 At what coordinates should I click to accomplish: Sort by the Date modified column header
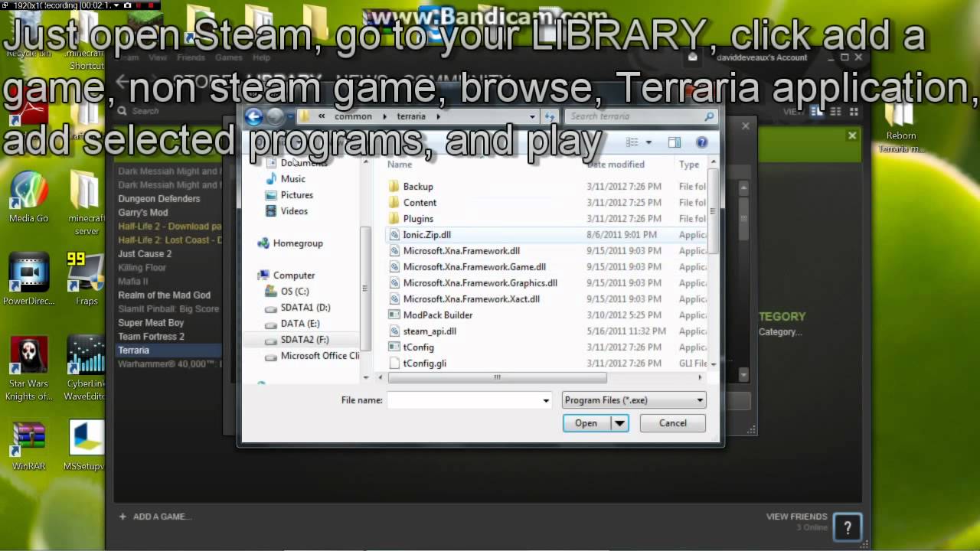click(616, 165)
